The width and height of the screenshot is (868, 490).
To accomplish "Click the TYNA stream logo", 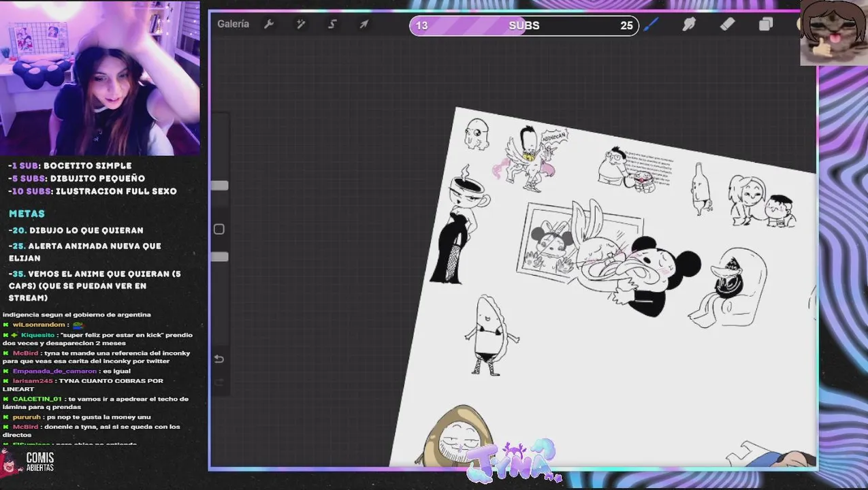I will click(x=514, y=461).
